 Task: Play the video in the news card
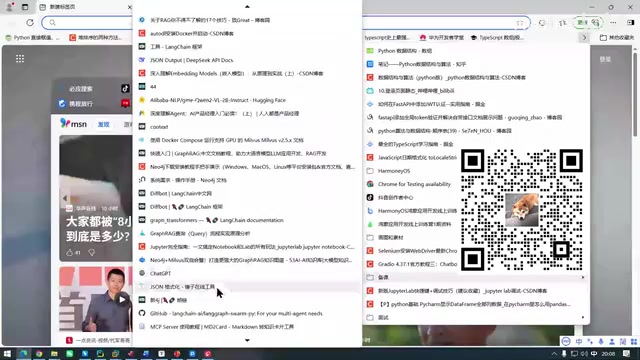(x=122, y=300)
